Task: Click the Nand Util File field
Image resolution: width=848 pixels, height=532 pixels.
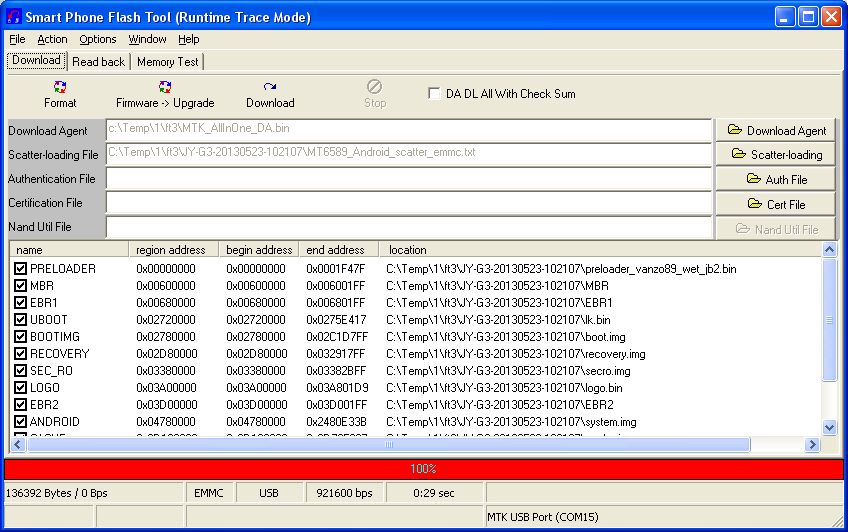Action: pyautogui.click(x=409, y=227)
